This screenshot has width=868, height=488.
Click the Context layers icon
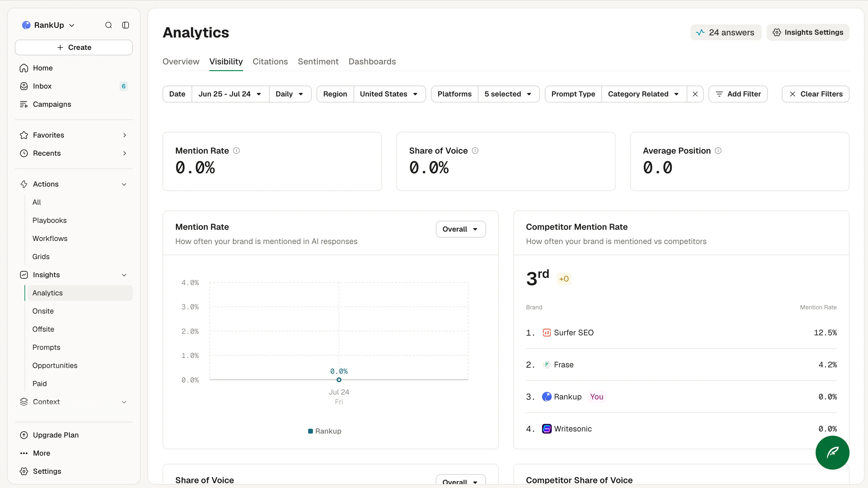24,402
